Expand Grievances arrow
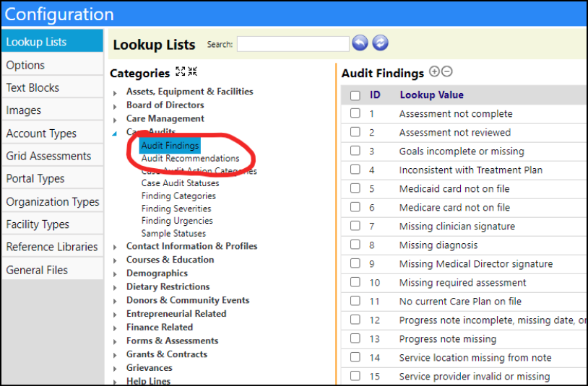Viewport: 588px width, 386px height. click(x=115, y=369)
